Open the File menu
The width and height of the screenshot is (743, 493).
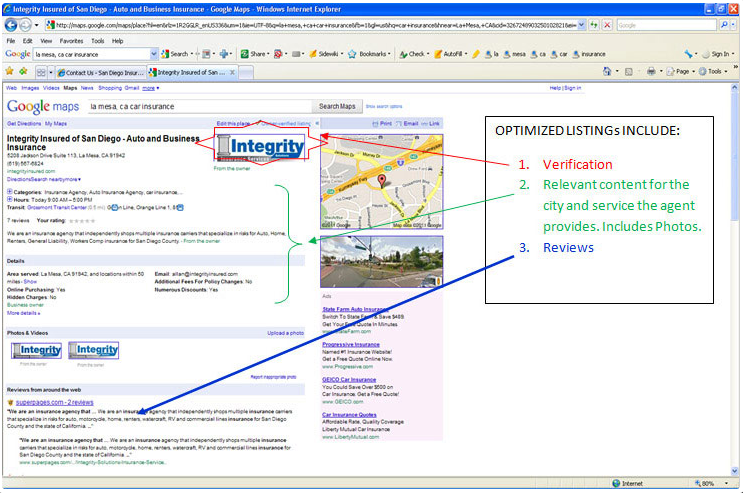(10, 41)
